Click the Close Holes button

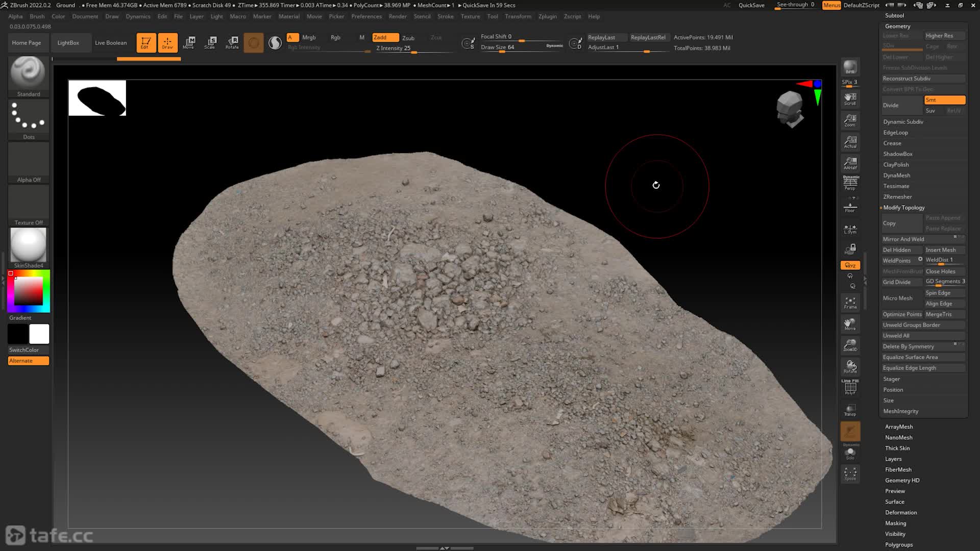944,271
